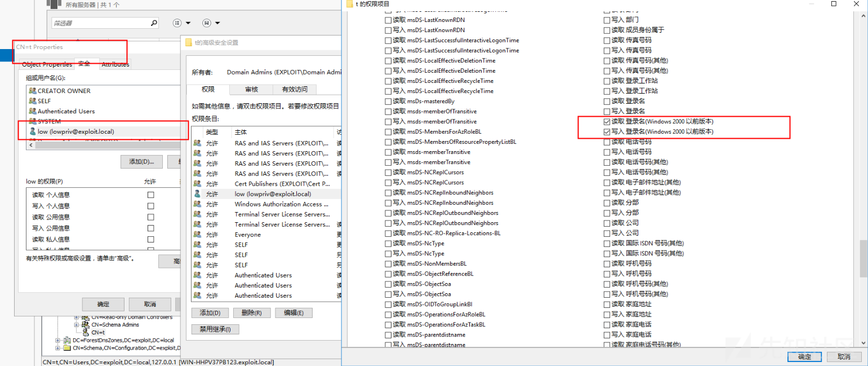Check allow box for 写入 公用信息
Viewport: 868px width, 366px height.
pyautogui.click(x=150, y=228)
